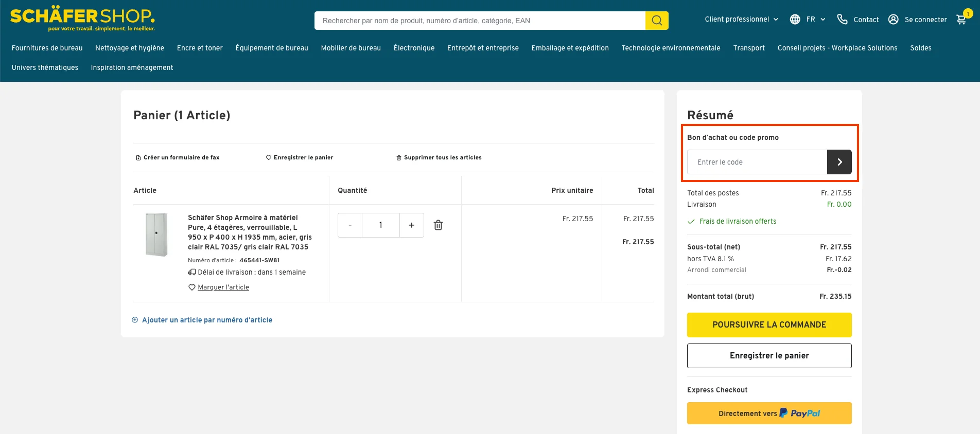Screen dimensions: 980x434
Task: Click Arrondi commercial value Fr.-0.02
Action: coord(839,270)
